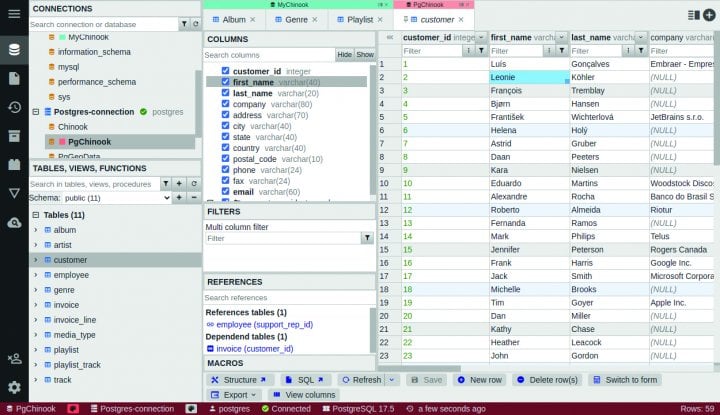Click the data grid horizontal scrollbar
Image resolution: width=720 pixels, height=415 pixels.
point(419,368)
